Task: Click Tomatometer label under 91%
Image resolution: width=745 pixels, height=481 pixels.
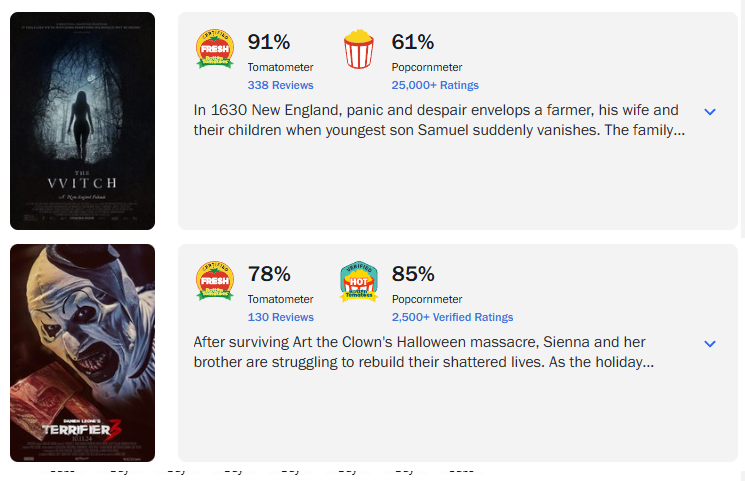Action: [x=280, y=67]
